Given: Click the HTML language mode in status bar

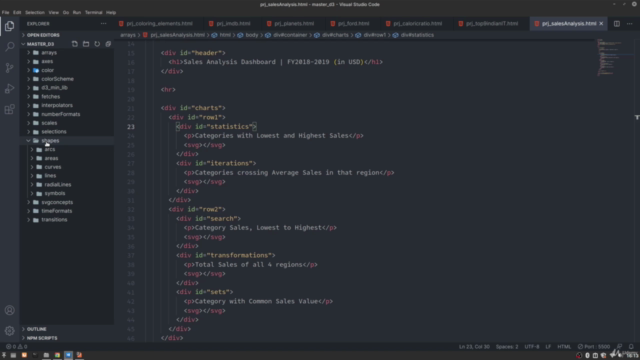Looking at the screenshot, I should (564, 347).
